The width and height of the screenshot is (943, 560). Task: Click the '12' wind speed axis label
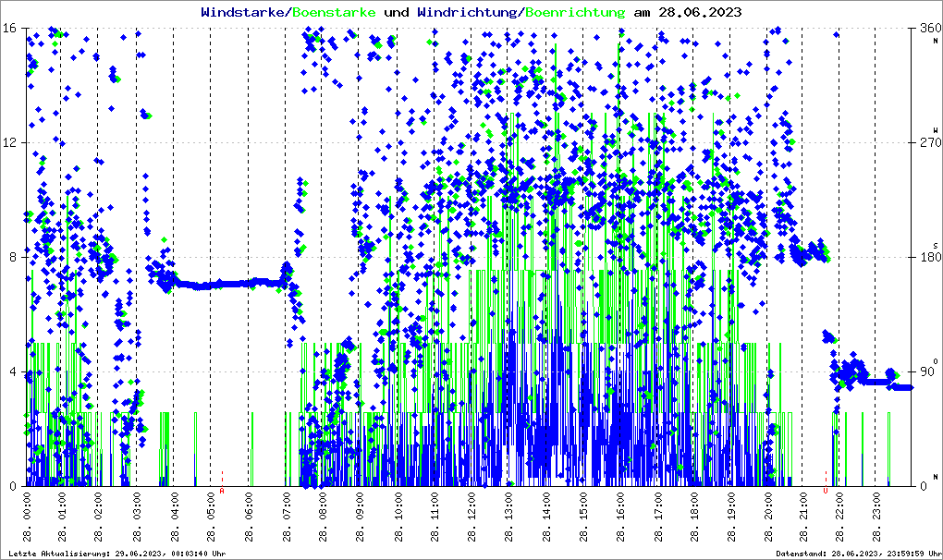(x=9, y=143)
